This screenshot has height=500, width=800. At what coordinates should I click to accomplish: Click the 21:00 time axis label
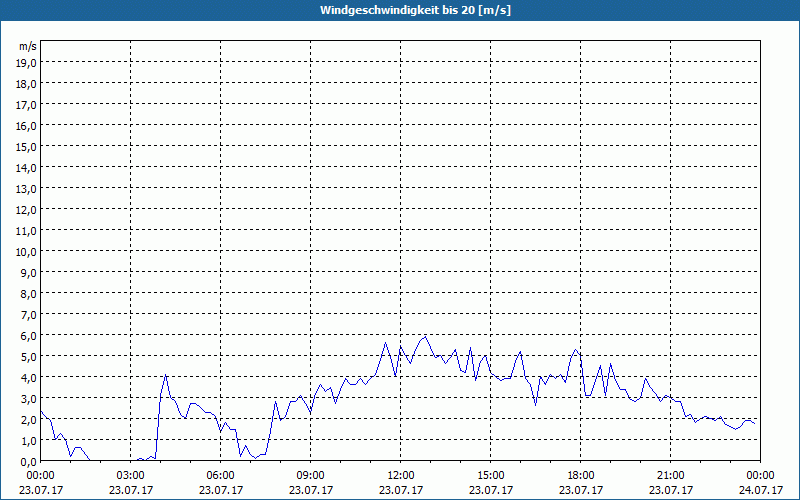coord(670,476)
